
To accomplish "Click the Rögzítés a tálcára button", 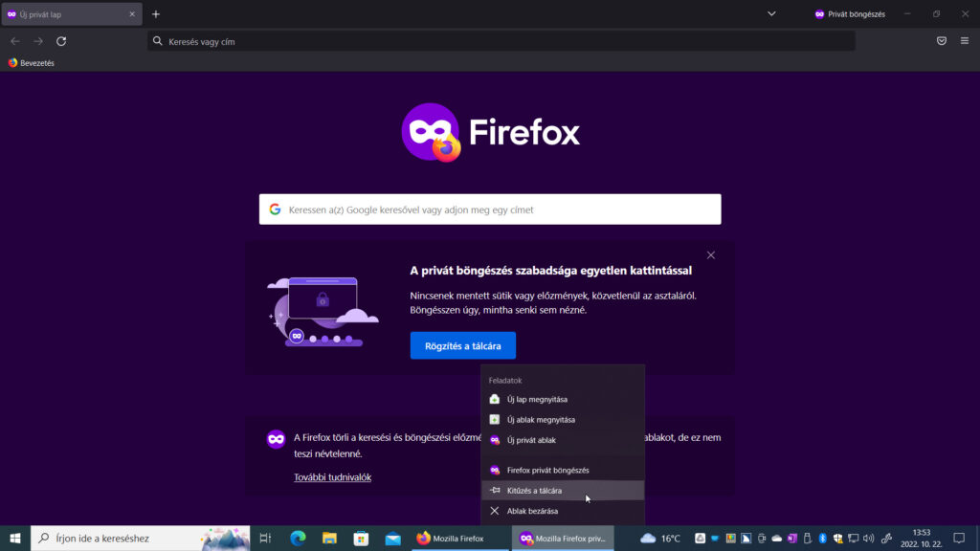I will [x=462, y=345].
